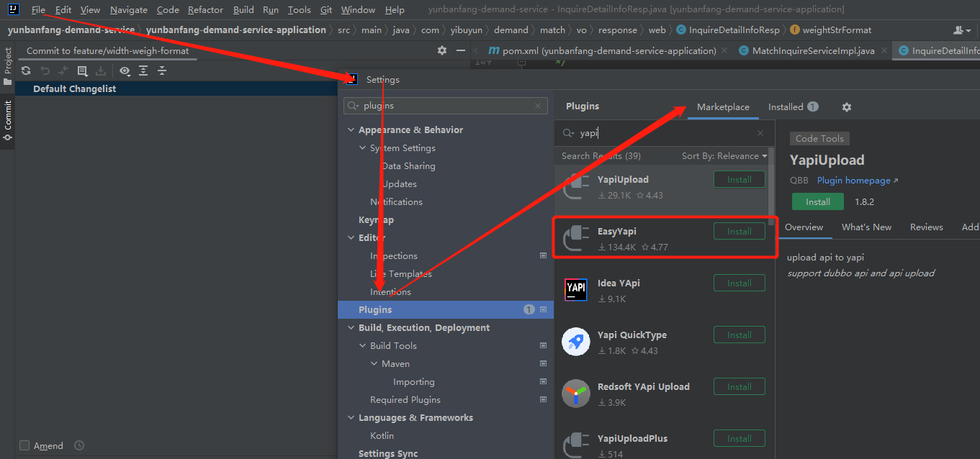Click the Project folder icon in left stripe

click(x=8, y=82)
